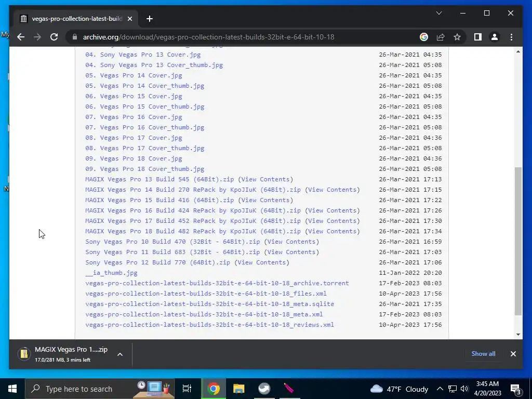Share this page icon
The height and width of the screenshot is (399, 532).
441,37
